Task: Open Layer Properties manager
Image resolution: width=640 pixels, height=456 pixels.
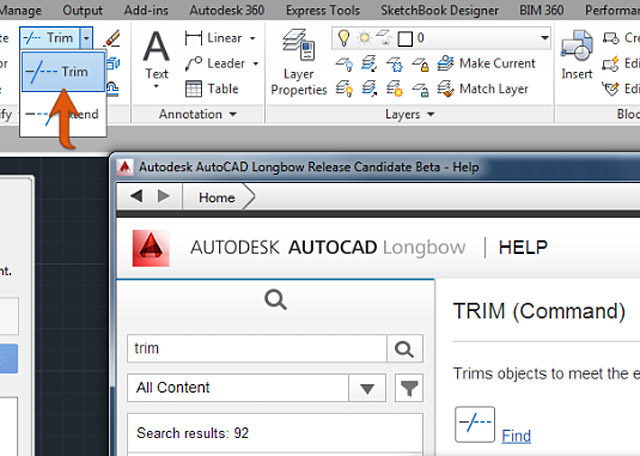Action: click(299, 62)
